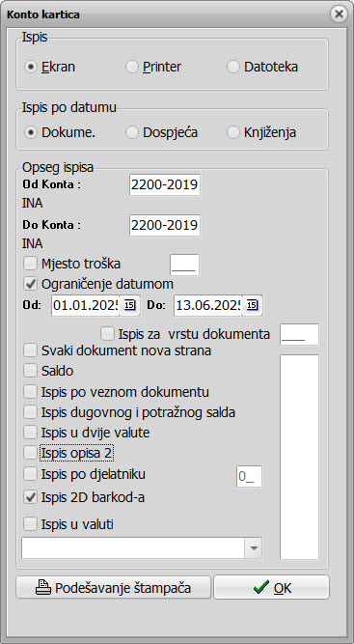Enable Ispis po veznom dokumentu
Image resolution: width=354 pixels, height=644 pixels.
pyautogui.click(x=30, y=392)
